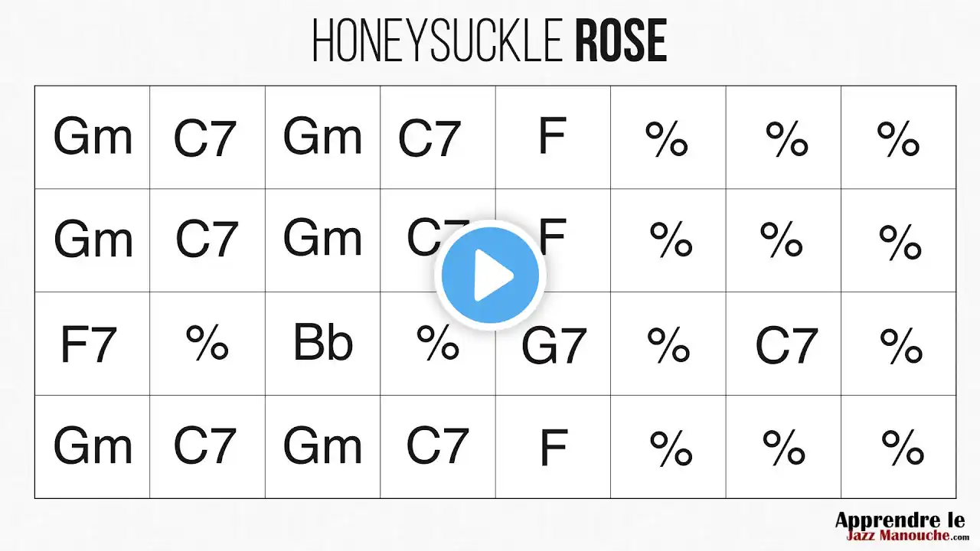Click the first Gm chord in the second row
This screenshot has width=980, height=551.
(x=93, y=240)
